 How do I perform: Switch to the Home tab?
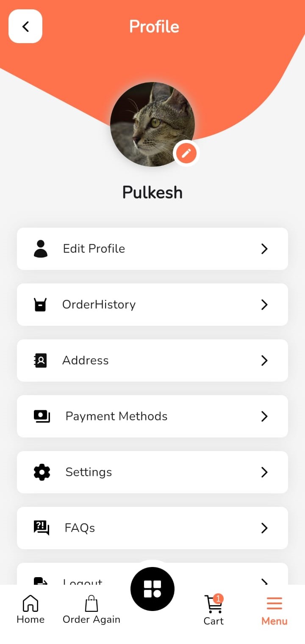coord(30,609)
